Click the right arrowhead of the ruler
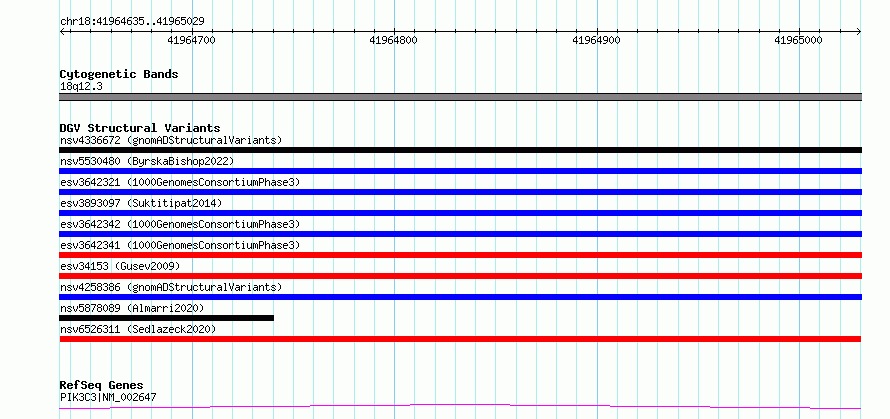This screenshot has width=890, height=419. coord(858,31)
